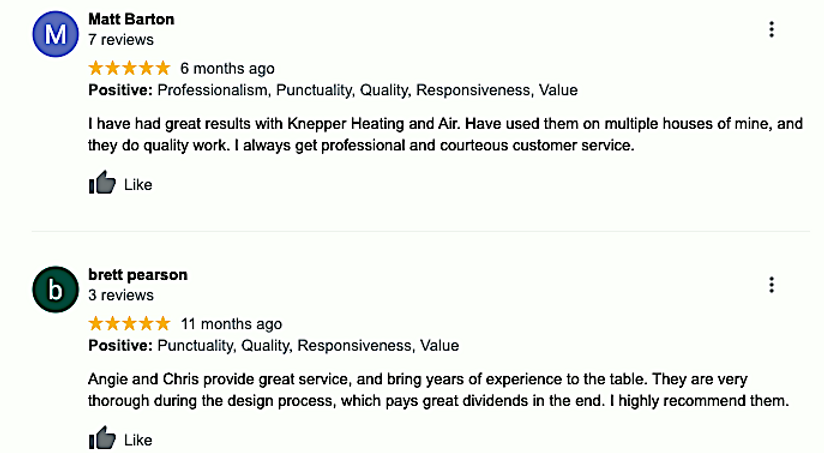Click thumbs-up icon on brett pearson's review
Image resolution: width=824 pixels, height=453 pixels.
click(102, 439)
